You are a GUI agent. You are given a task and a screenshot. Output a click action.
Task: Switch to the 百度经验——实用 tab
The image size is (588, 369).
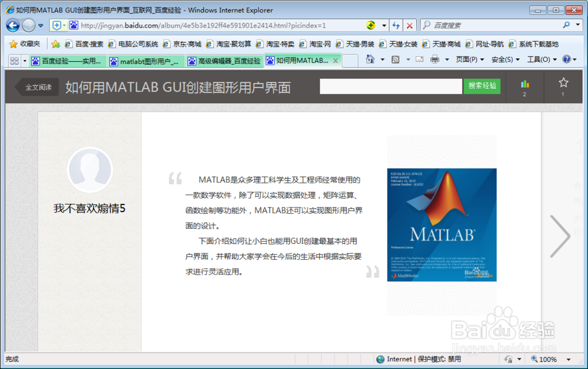point(68,61)
